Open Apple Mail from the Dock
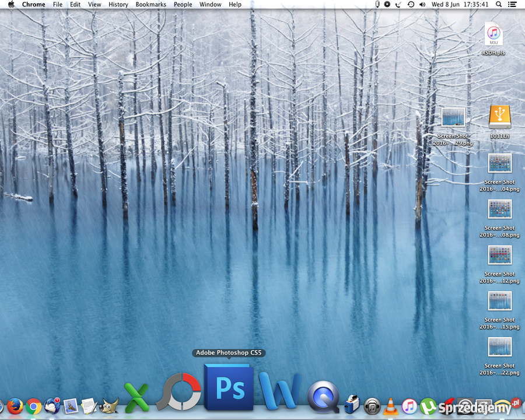Image resolution: width=525 pixels, height=420 pixels. [x=71, y=405]
